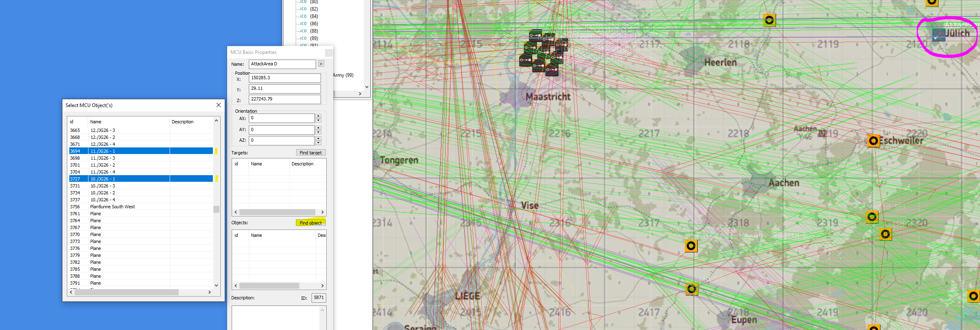Click the MCU object list scroll-up arrow
The image size is (980, 330).
point(216,120)
